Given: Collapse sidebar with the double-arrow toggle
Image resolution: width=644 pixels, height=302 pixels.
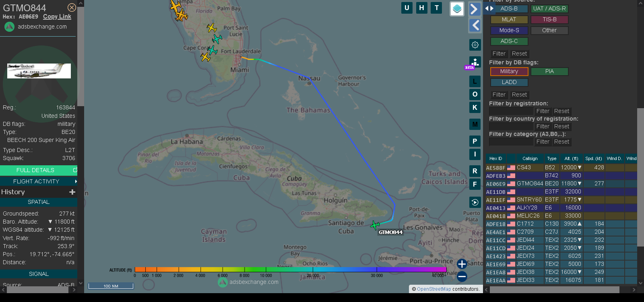Looking at the screenshot, I should click(489, 8).
